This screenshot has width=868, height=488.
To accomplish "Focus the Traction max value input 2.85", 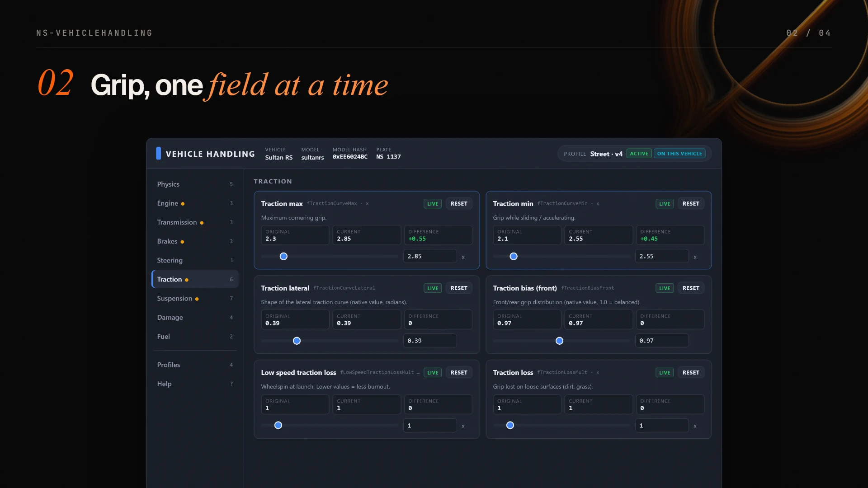I will pos(430,256).
